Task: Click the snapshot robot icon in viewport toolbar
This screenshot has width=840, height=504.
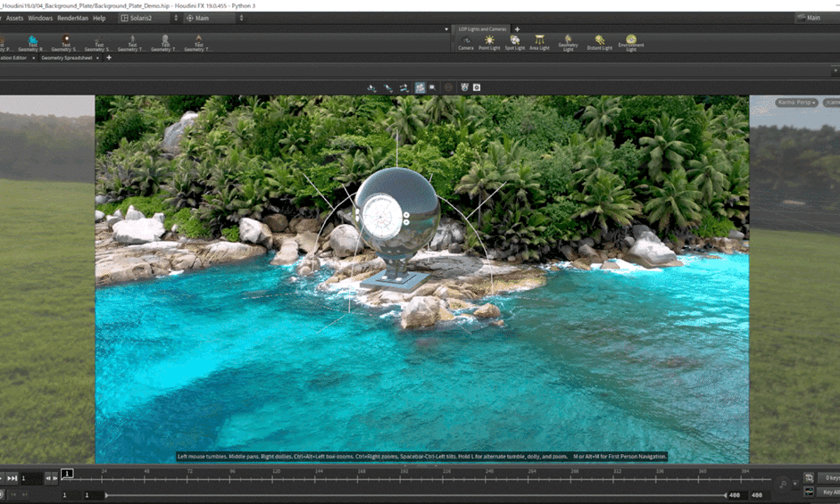Action: click(x=464, y=87)
